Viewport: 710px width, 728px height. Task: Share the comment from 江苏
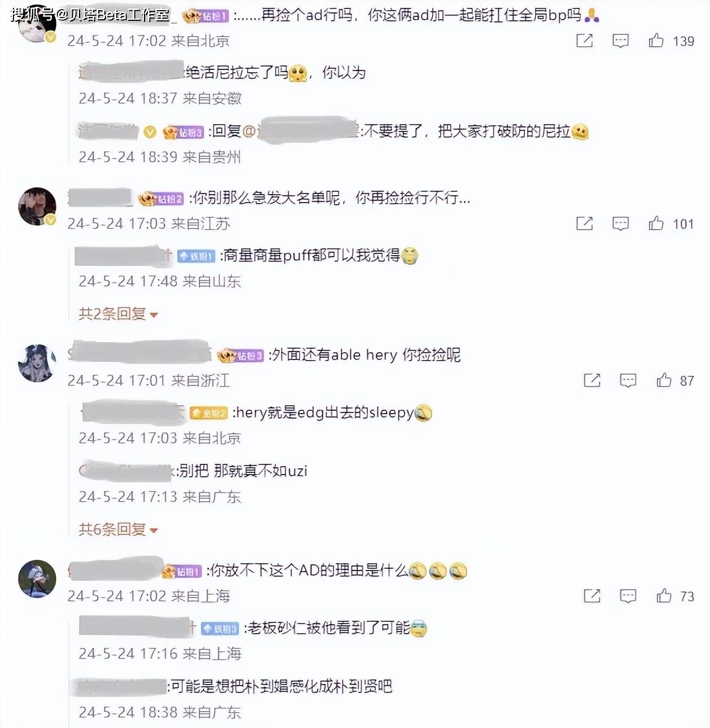(584, 223)
